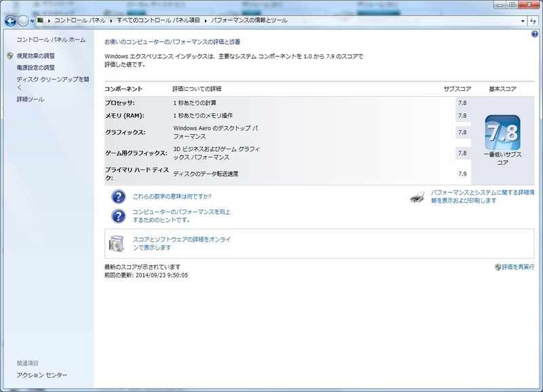This screenshot has width=543, height=392.
Task: Expand arrow after コントロール パネル breadcrumb
Action: [x=111, y=21]
